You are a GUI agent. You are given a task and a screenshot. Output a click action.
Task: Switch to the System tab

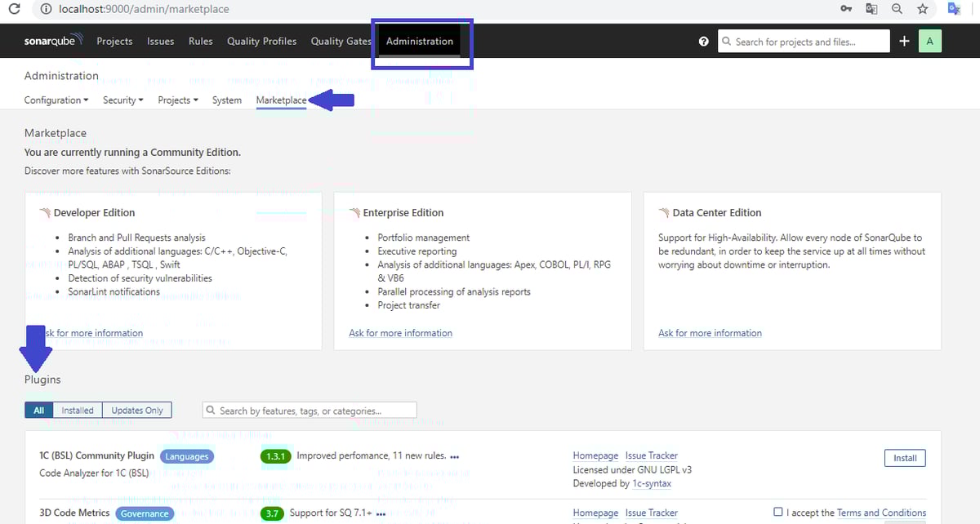point(226,100)
